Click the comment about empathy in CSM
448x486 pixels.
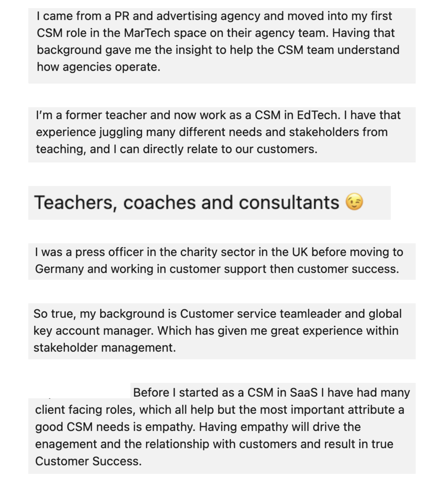tap(222, 428)
